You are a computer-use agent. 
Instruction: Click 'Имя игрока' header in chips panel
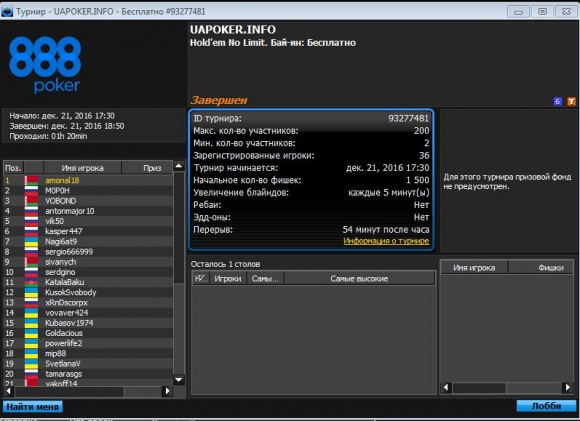click(x=474, y=267)
